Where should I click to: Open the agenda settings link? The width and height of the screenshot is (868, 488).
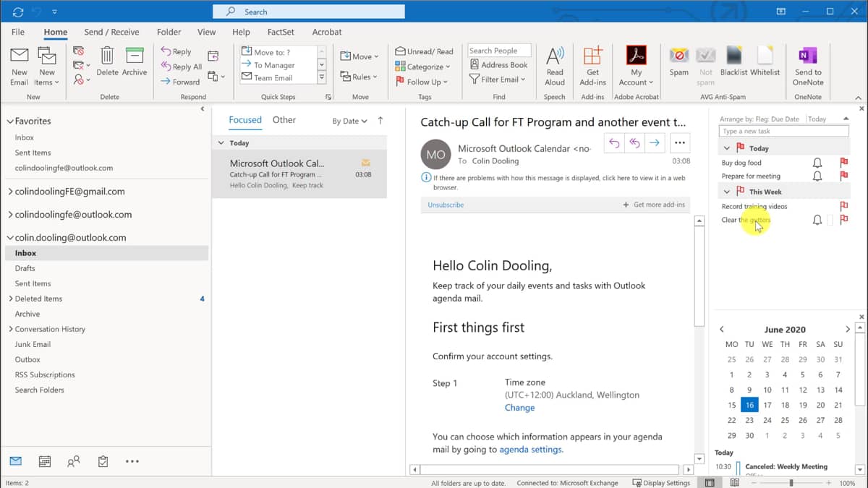(530, 449)
